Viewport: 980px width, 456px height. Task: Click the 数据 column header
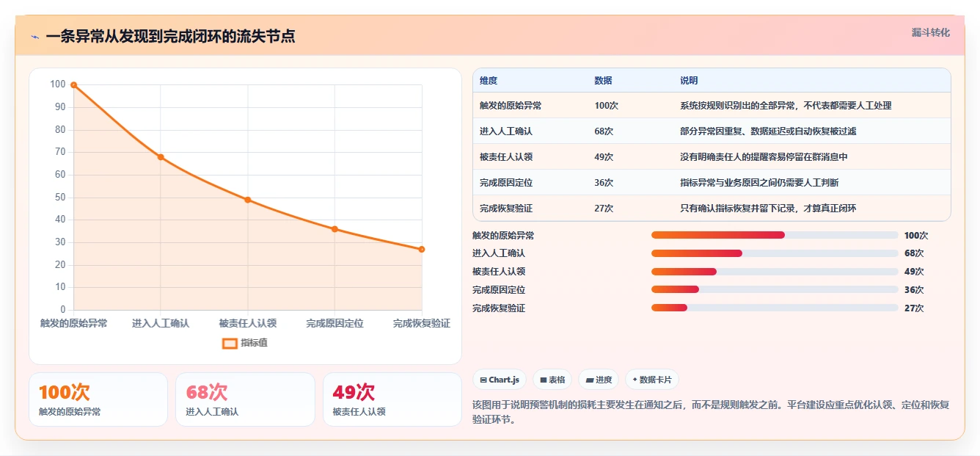(x=603, y=81)
